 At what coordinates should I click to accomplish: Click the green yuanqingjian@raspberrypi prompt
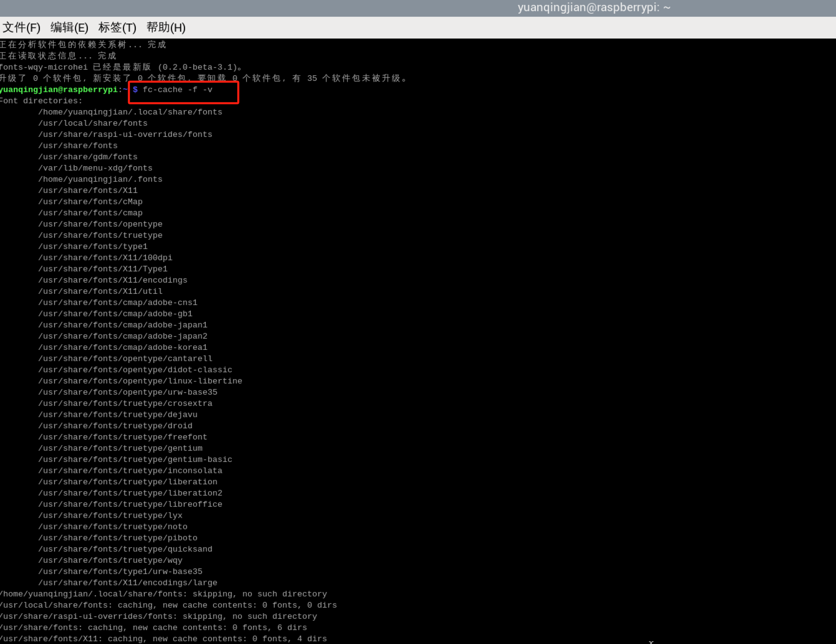(x=59, y=90)
